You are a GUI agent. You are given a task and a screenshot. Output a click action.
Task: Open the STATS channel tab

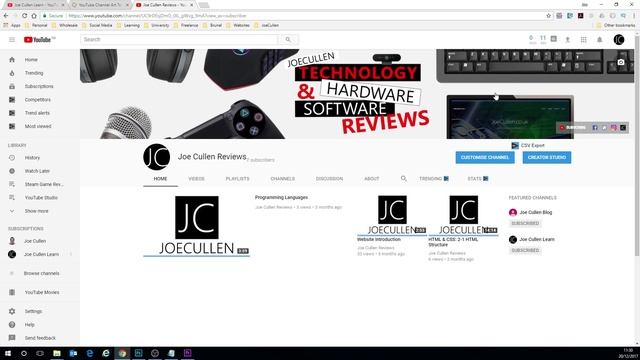tap(478, 179)
